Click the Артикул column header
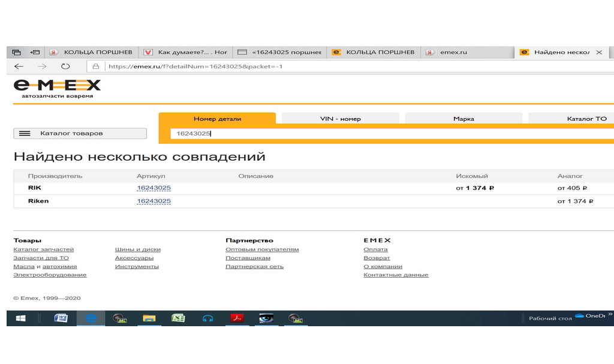Viewport: 614px width, 364px height. 151,176
